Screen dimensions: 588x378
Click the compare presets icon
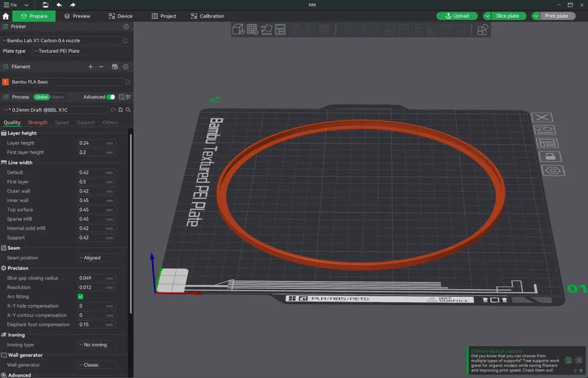point(128,97)
